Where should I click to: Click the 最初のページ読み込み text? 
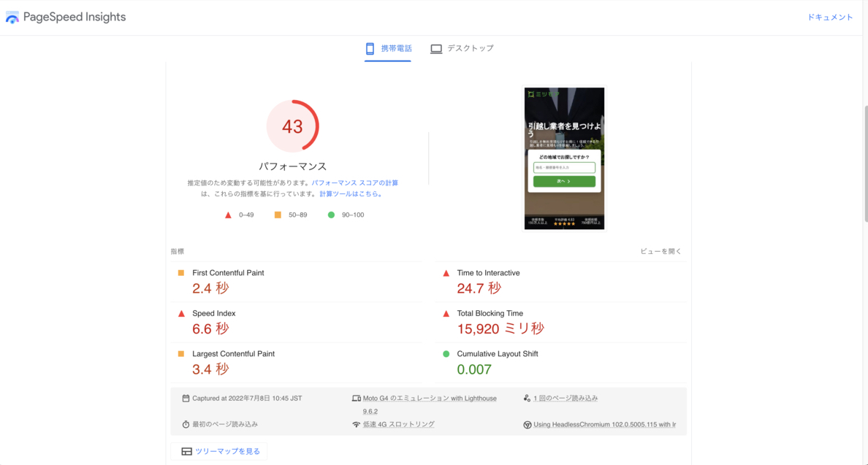[225, 424]
